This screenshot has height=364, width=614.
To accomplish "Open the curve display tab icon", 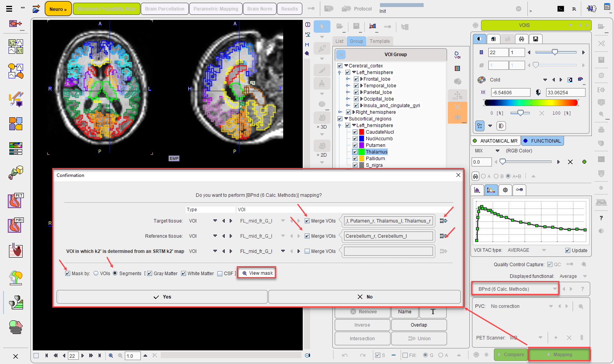I will (491, 190).
